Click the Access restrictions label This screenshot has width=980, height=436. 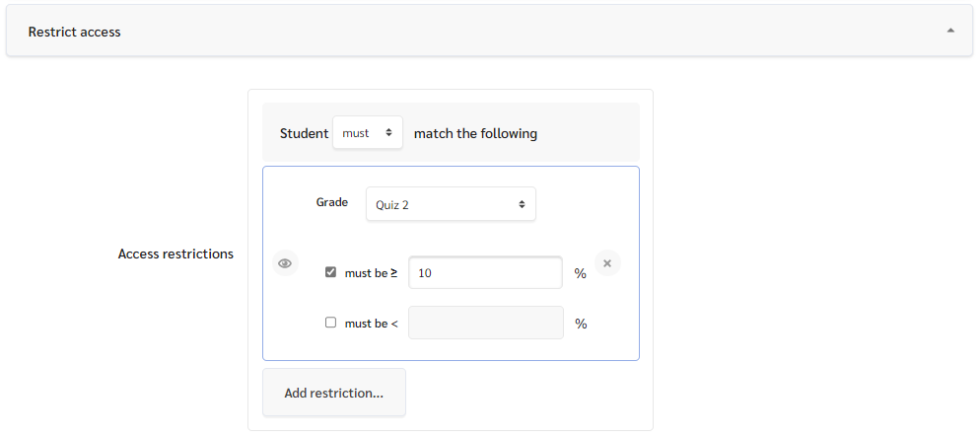pyautogui.click(x=175, y=254)
